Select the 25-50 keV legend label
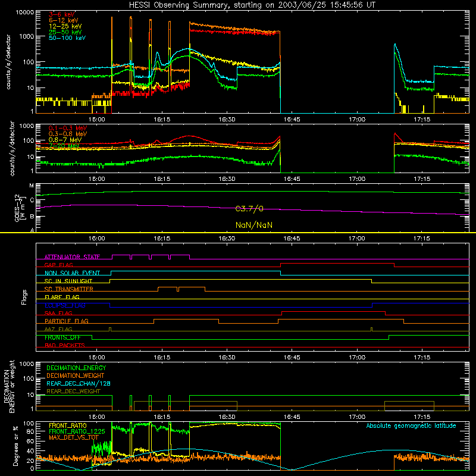The height and width of the screenshot is (476, 476). [65, 32]
